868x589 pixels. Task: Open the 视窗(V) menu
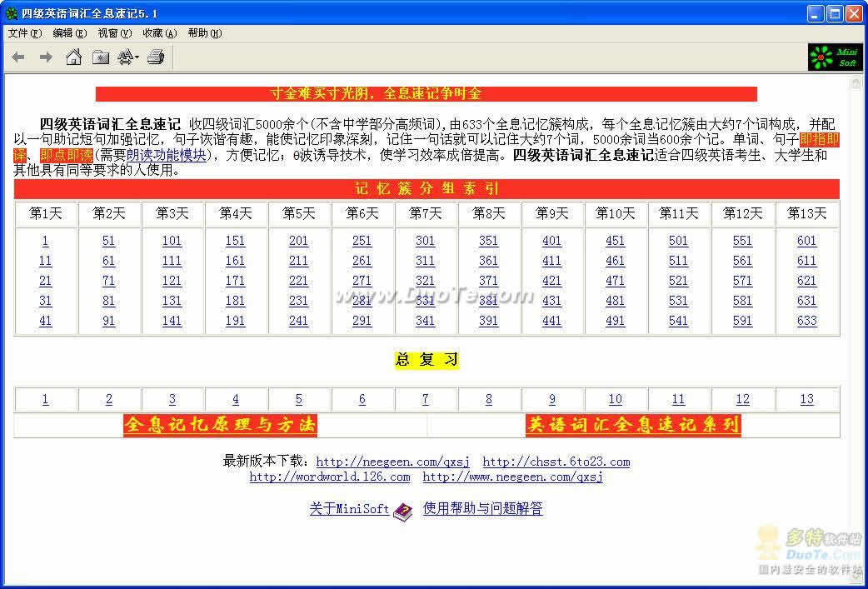pos(115,33)
